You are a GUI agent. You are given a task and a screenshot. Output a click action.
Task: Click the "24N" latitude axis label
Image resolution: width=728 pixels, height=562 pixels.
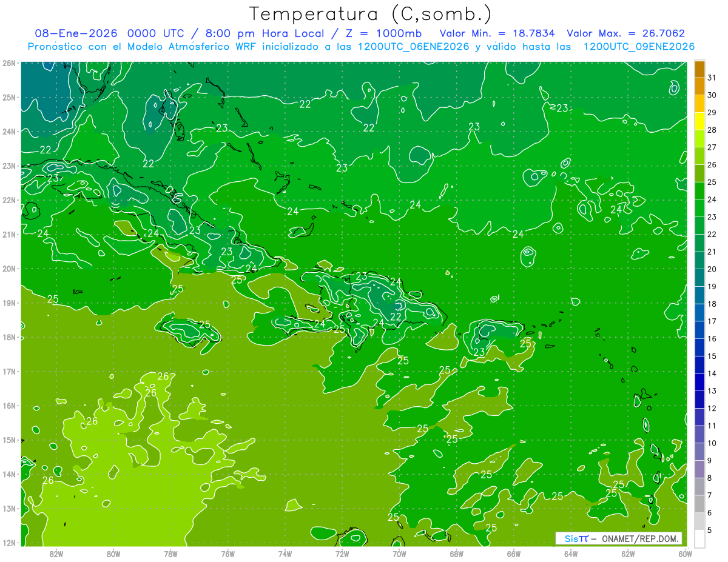pyautogui.click(x=9, y=132)
